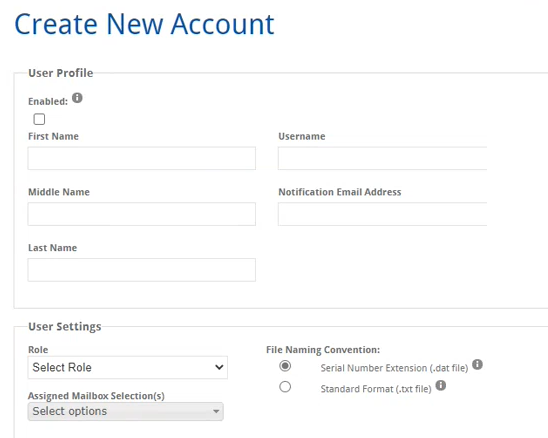Click the User Settings section title
The image size is (548, 438).
(65, 326)
